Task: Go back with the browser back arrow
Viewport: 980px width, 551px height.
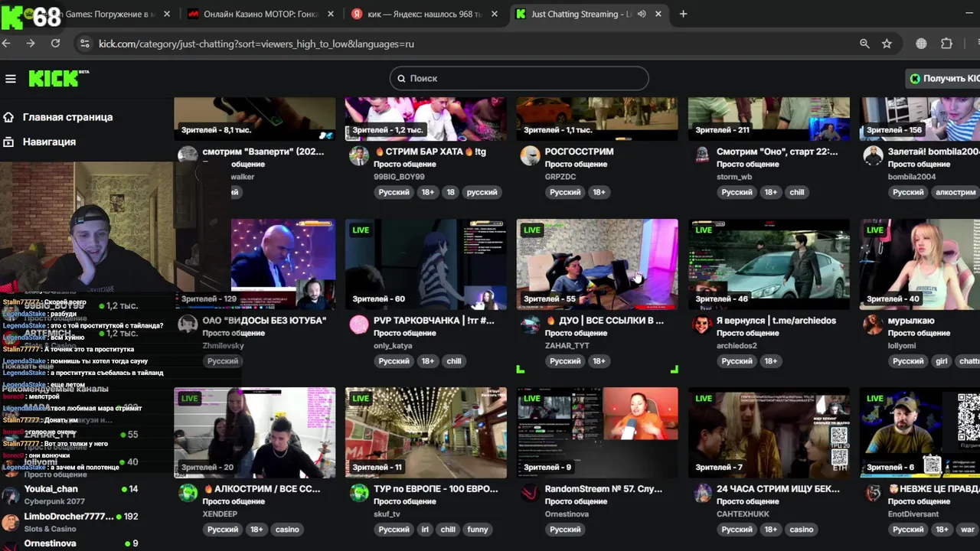Action: coord(7,44)
